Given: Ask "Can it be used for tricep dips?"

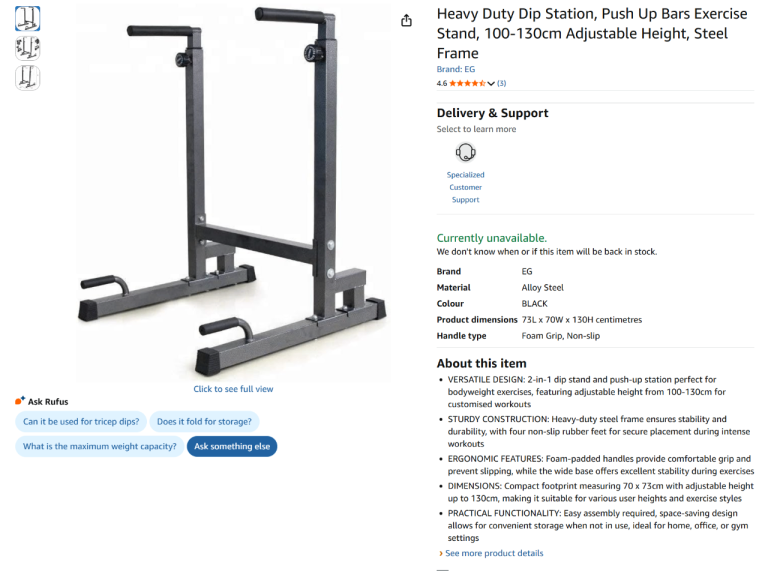Looking at the screenshot, I should tap(81, 422).
